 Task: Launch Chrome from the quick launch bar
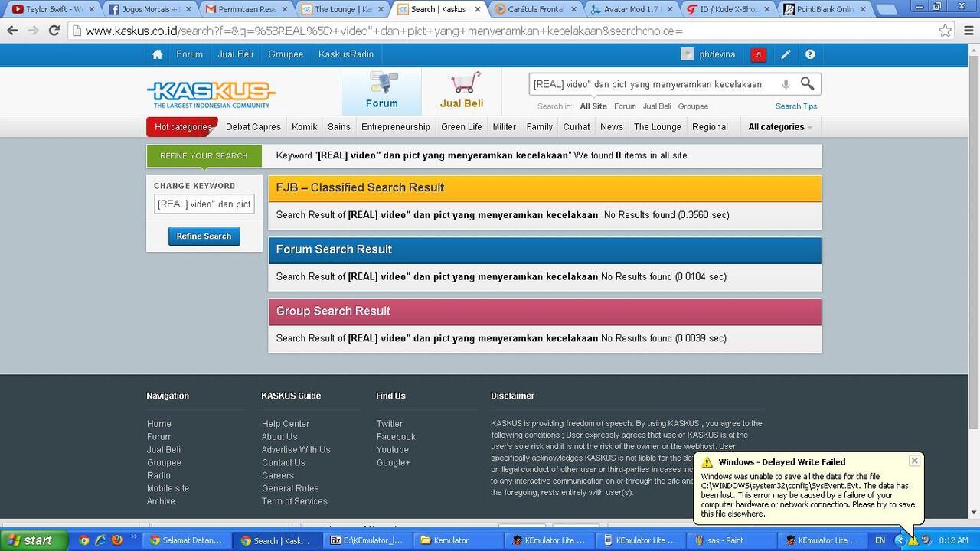click(x=83, y=540)
